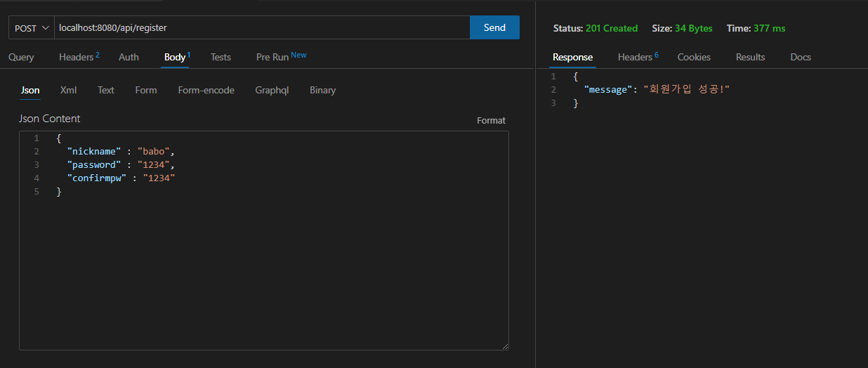Open the POST method dropdown
Viewport: 868px width, 368px height.
pos(31,27)
